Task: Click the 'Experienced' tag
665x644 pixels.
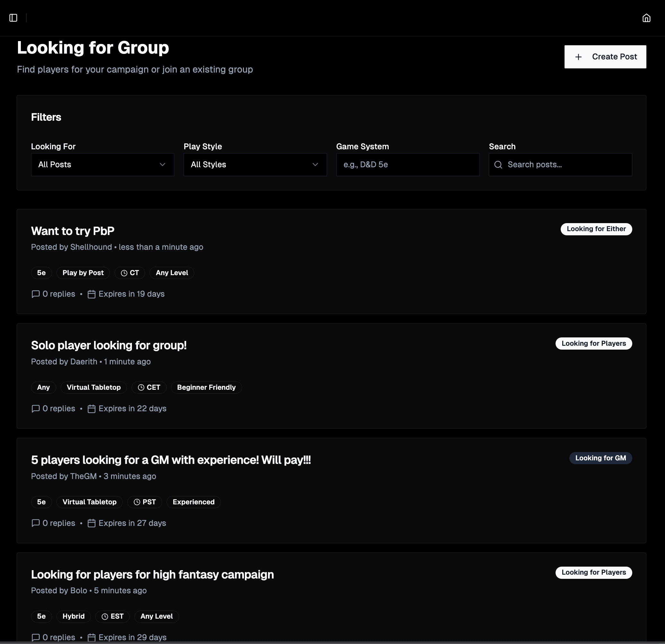Action: (194, 502)
